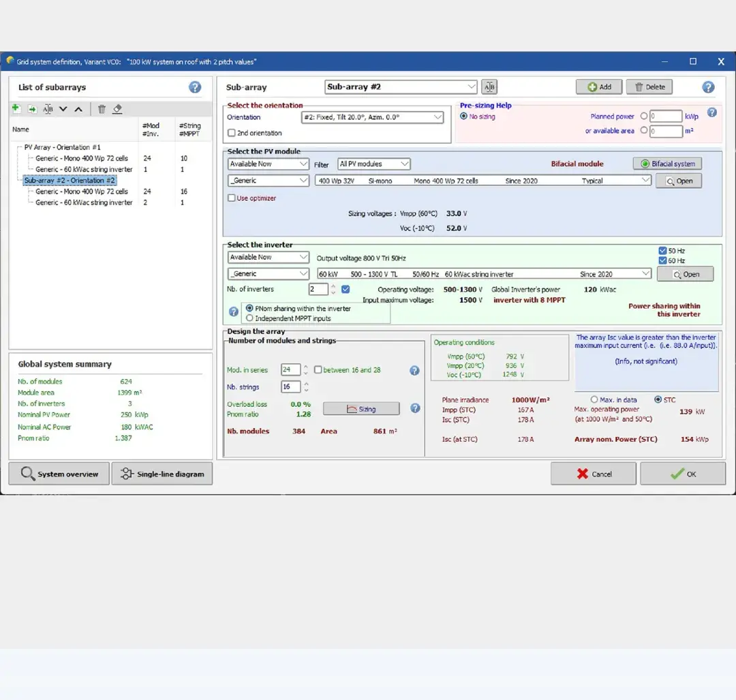Expand the All PV modules filter dropdown
Screen dimensions: 736x700
click(x=374, y=164)
